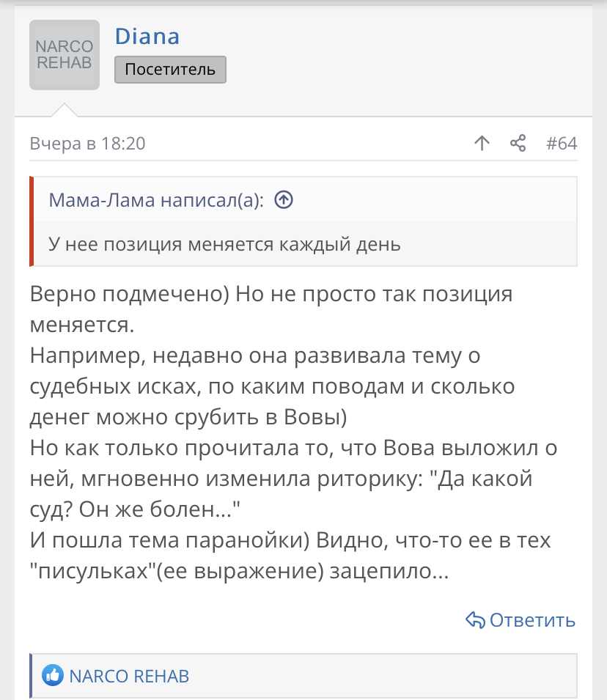Open Diana's profile via username
This screenshot has width=607, height=700.
click(147, 35)
